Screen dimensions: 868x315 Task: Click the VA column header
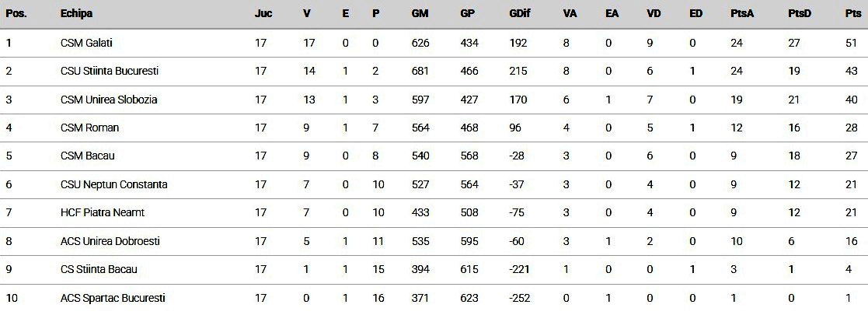point(570,14)
